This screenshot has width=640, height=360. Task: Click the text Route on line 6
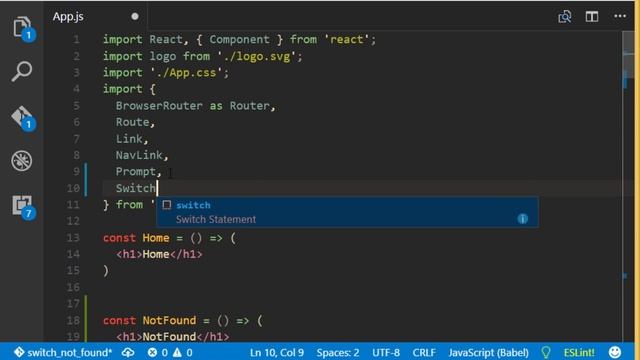(x=132, y=122)
